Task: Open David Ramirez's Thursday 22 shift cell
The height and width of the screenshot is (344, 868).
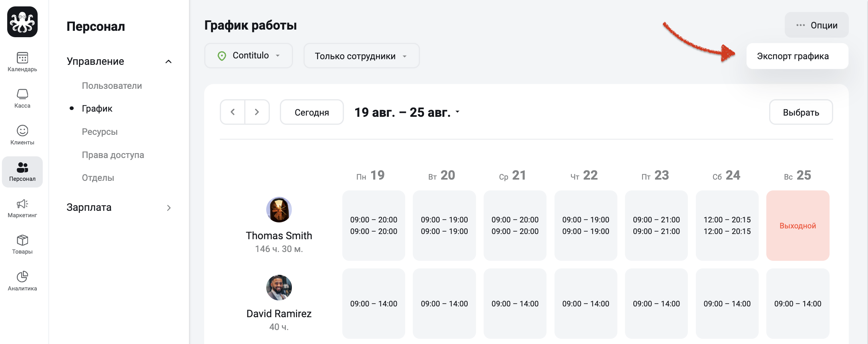Action: [x=586, y=304]
